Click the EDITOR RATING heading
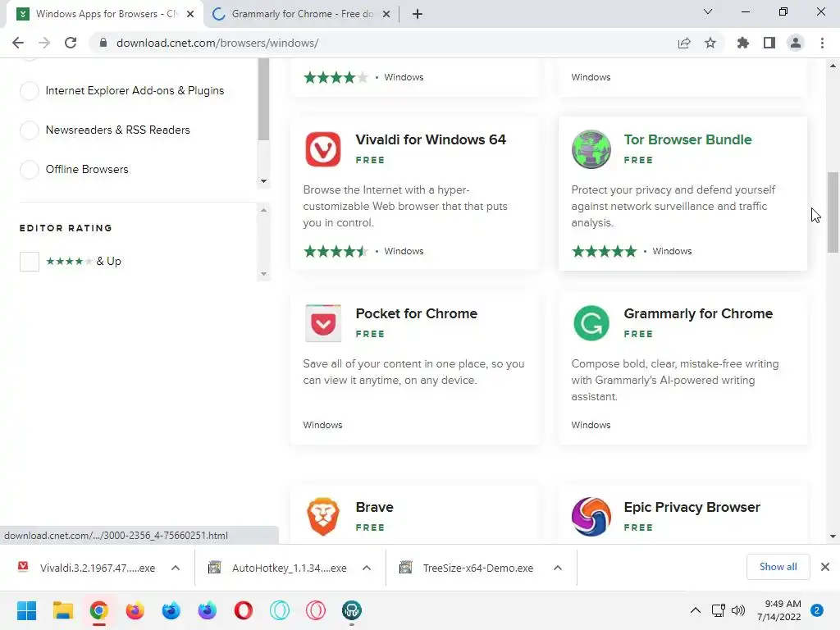This screenshot has height=630, width=840. pyautogui.click(x=66, y=228)
